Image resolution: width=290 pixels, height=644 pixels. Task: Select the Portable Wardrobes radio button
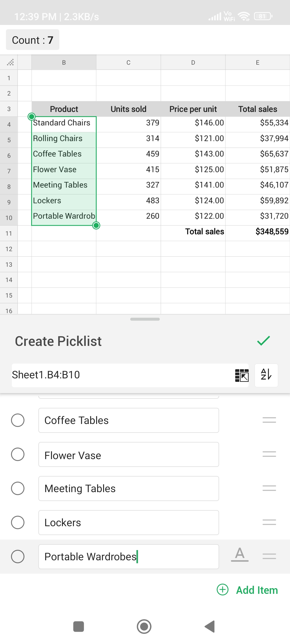tap(18, 556)
